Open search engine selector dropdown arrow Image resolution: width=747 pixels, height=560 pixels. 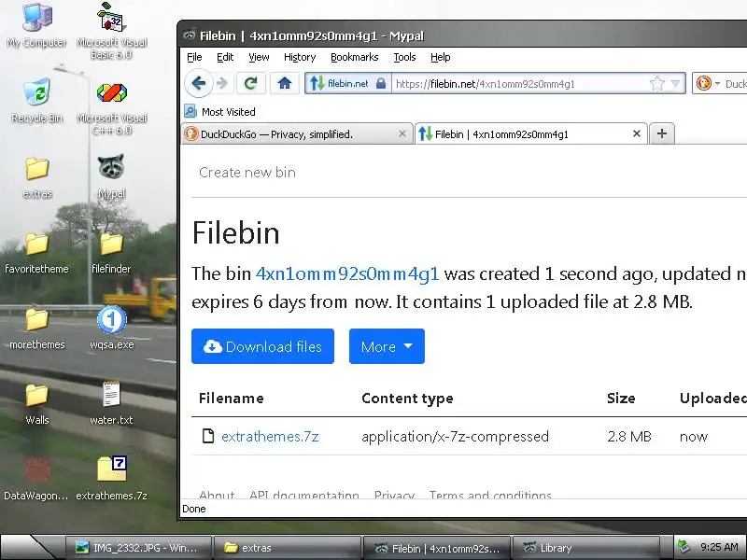[x=717, y=83]
